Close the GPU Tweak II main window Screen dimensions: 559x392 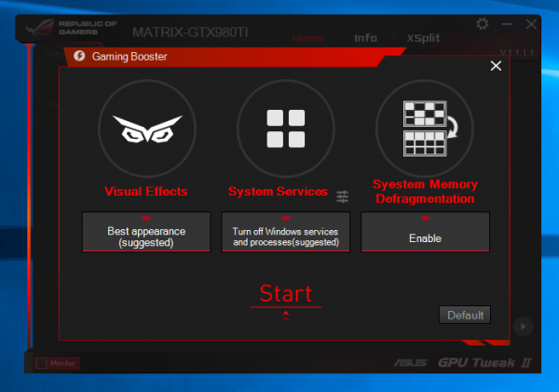[x=531, y=24]
